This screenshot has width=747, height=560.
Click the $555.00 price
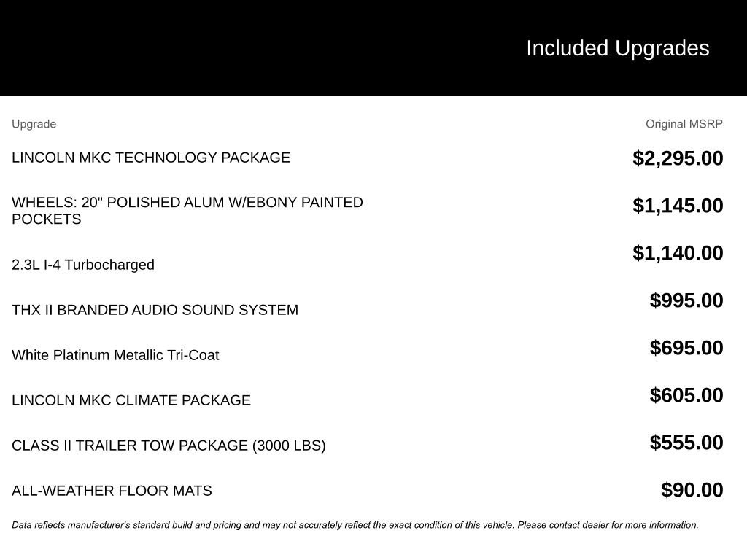(686, 443)
